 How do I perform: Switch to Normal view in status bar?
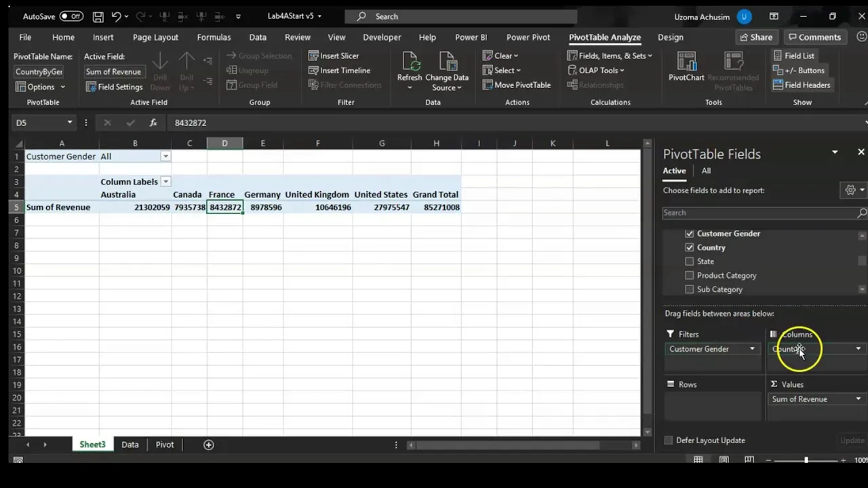(x=698, y=460)
